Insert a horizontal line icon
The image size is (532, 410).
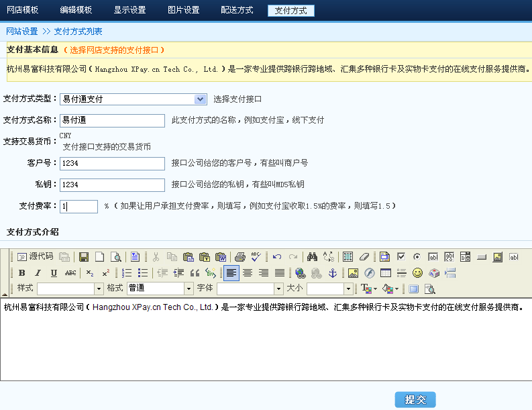(x=402, y=273)
